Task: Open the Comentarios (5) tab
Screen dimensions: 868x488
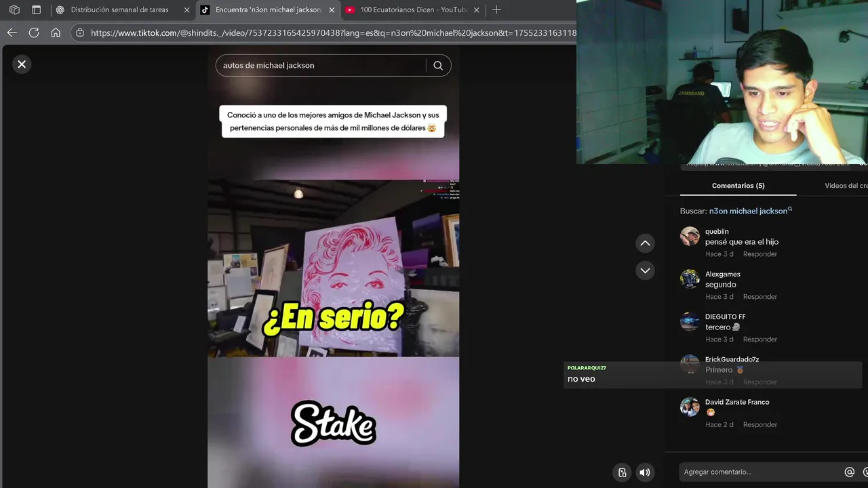Action: pyautogui.click(x=738, y=186)
